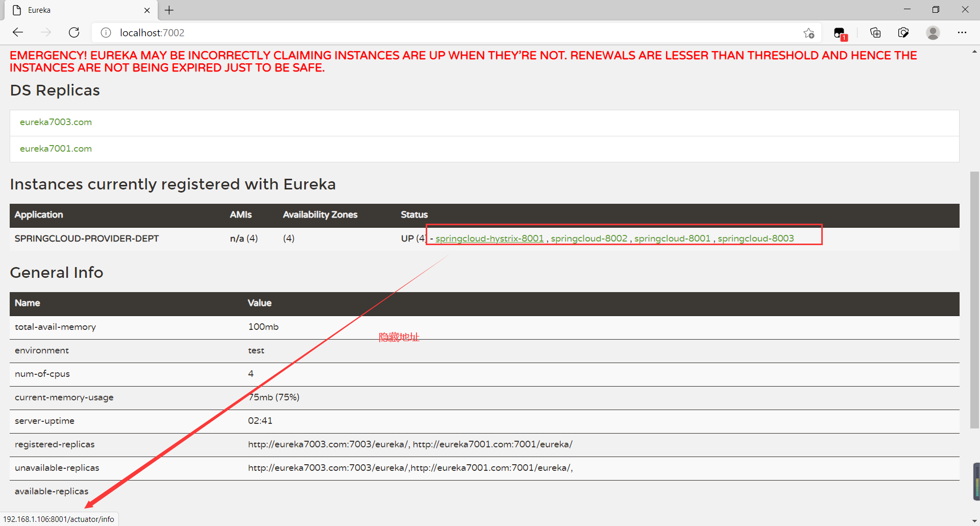This screenshot has height=526, width=980.
Task: Open the eureka7003.com replica link
Action: [x=56, y=122]
